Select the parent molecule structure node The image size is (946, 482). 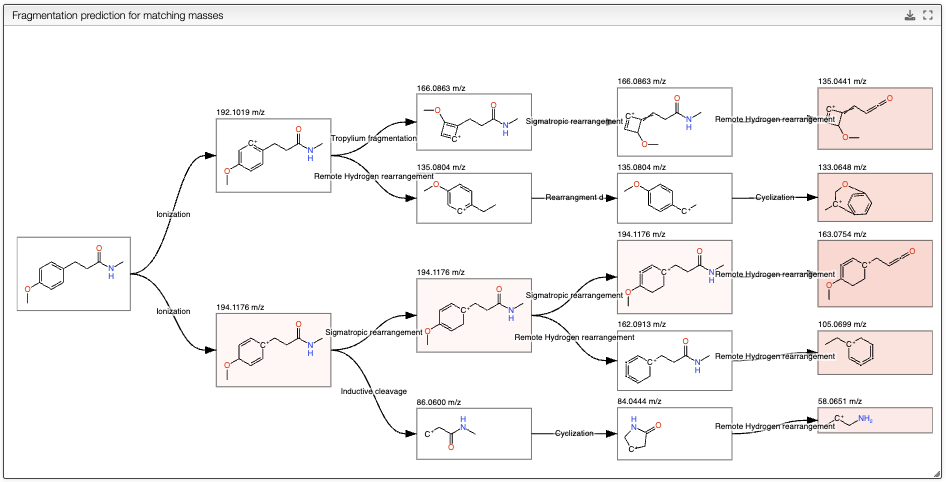pos(74,274)
